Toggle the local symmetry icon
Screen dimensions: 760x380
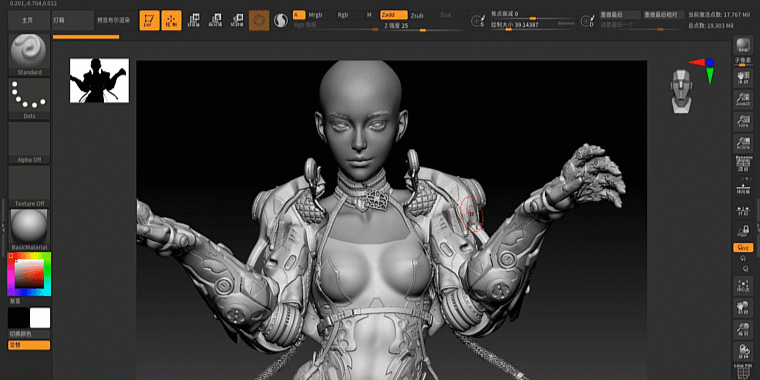[x=743, y=212]
